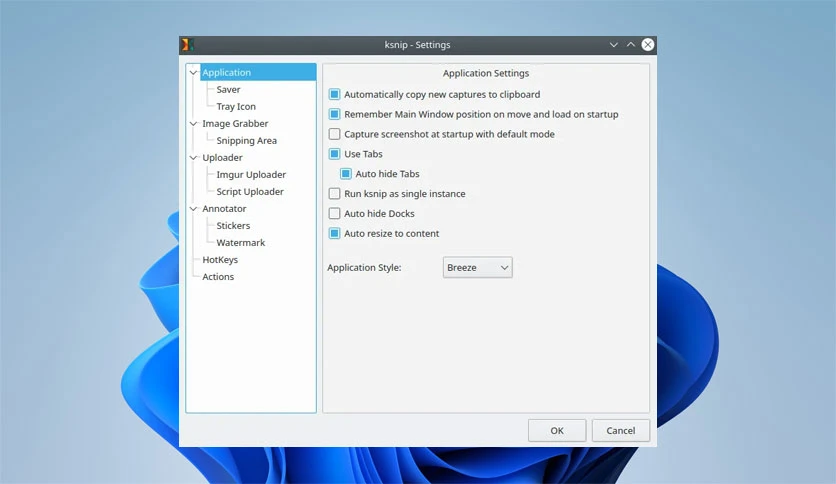
Task: Collapse the Uploader tree node
Action: pos(194,158)
